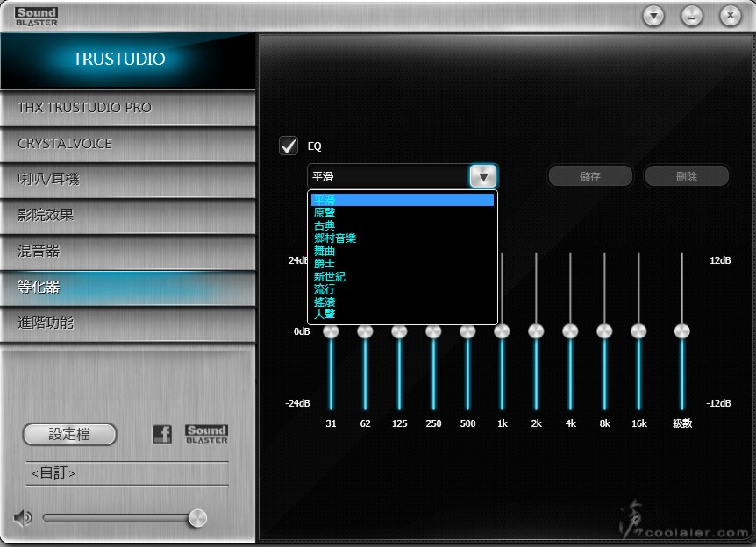
Task: Click the 500 Hz band slider knob
Action: pyautogui.click(x=467, y=331)
